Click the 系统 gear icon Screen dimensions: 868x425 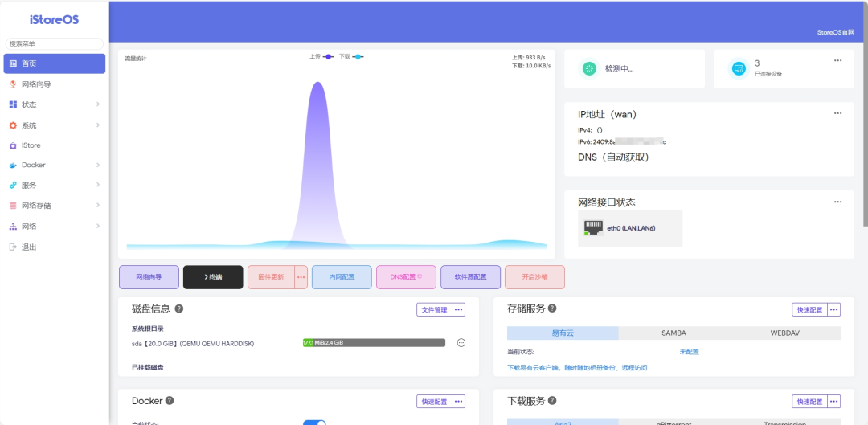pos(14,125)
